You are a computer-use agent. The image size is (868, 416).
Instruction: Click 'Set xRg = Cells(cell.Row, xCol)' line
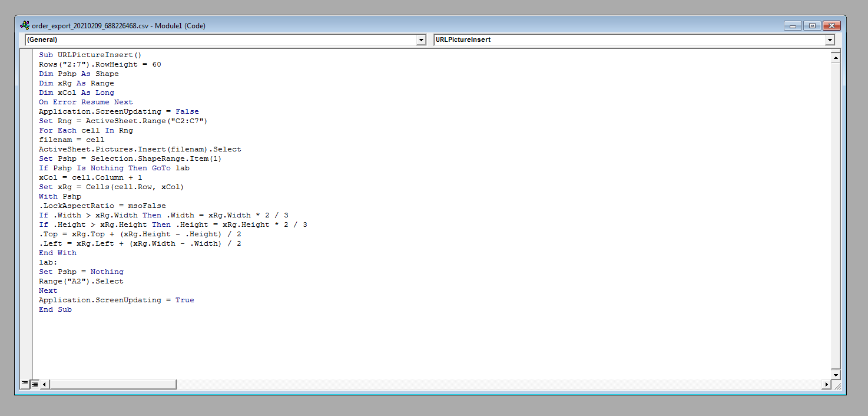tap(112, 187)
